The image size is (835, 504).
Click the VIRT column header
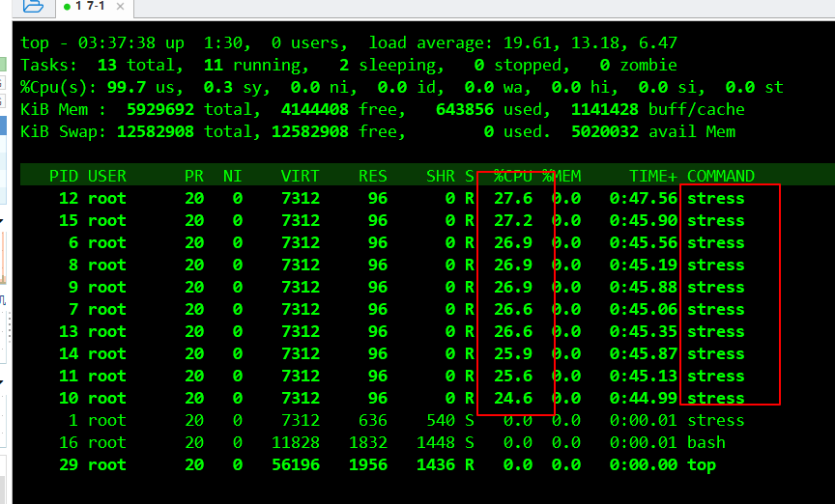click(x=301, y=176)
